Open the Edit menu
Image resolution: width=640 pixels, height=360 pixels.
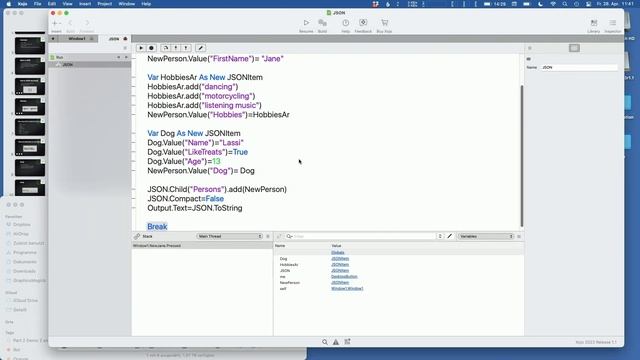pos(52,4)
